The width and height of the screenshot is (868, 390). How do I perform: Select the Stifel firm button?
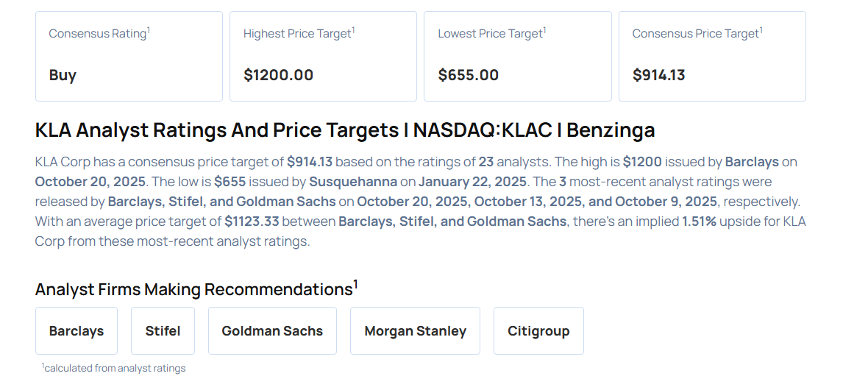coord(163,331)
